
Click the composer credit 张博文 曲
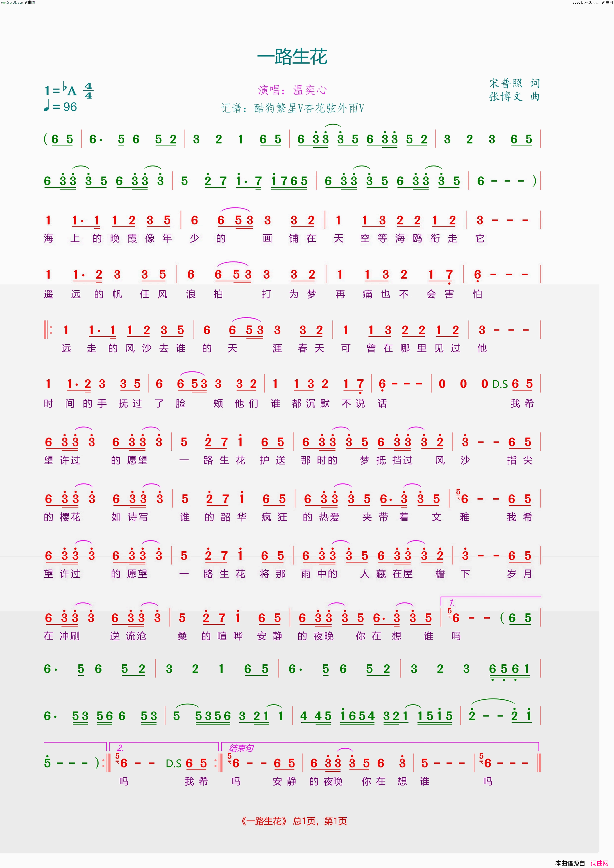click(514, 97)
